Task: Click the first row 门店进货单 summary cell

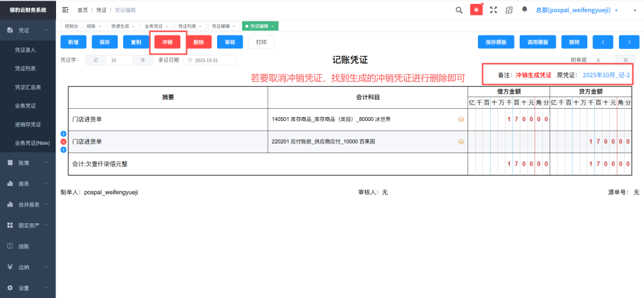Action: point(168,120)
